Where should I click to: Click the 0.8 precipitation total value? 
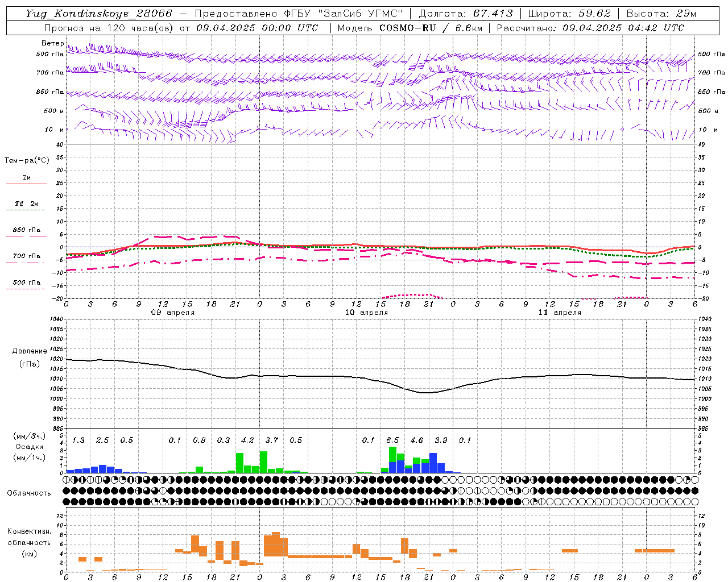(199, 440)
